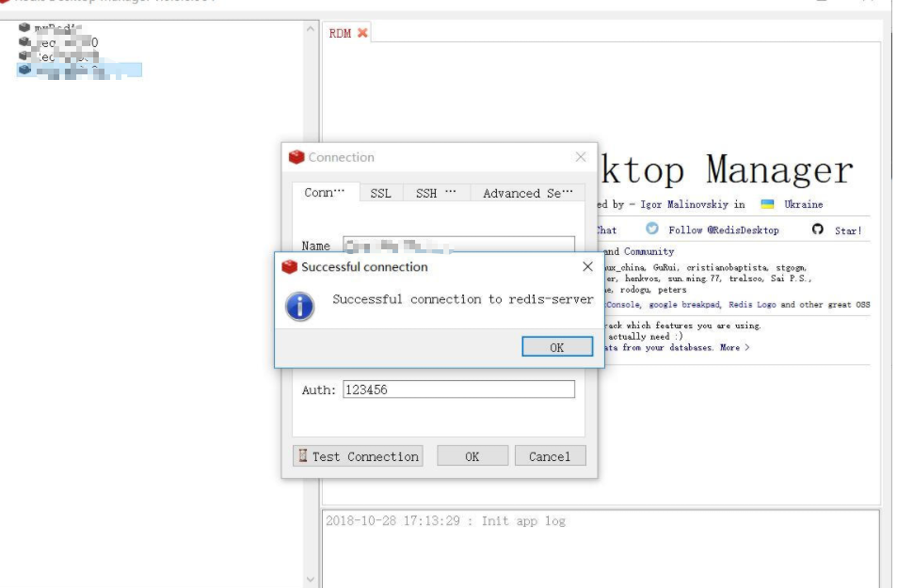
Task: Click the More link with arrow
Action: (x=734, y=347)
